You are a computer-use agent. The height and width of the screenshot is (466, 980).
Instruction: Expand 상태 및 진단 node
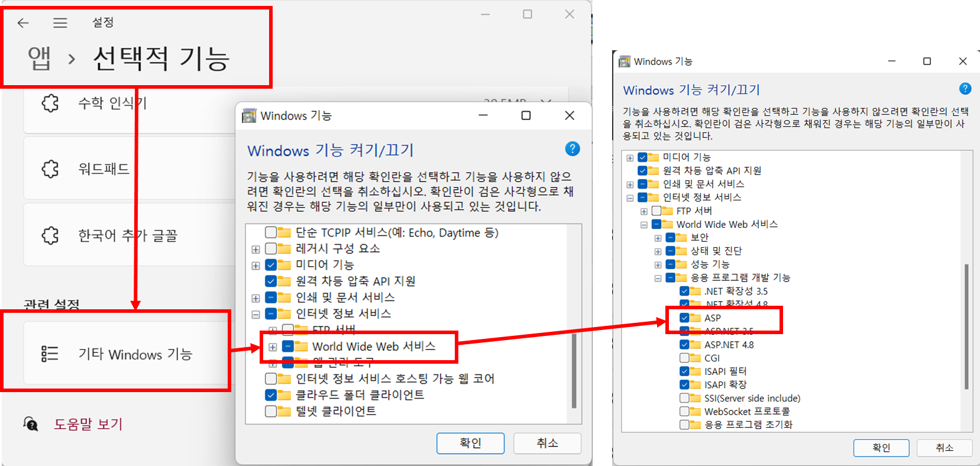(658, 251)
